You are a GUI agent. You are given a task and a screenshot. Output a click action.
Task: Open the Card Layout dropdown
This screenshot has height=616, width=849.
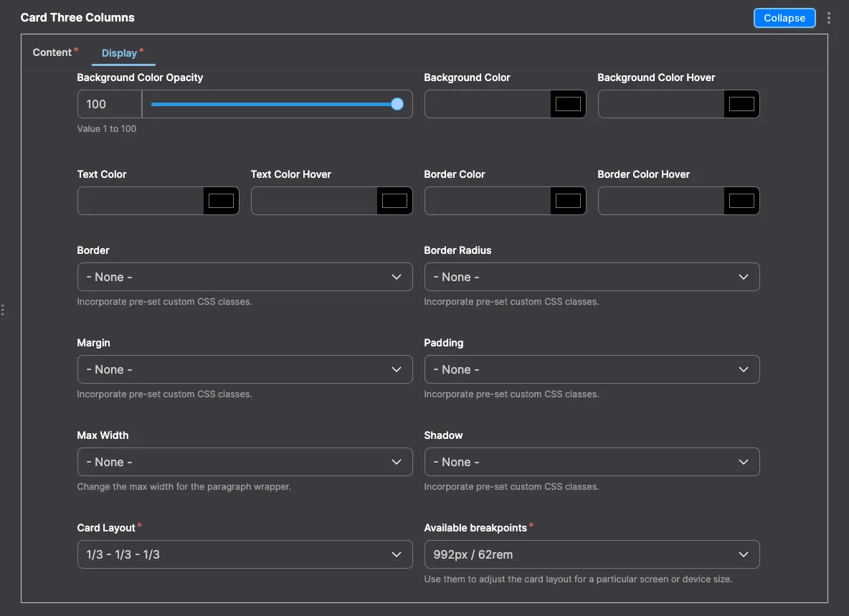click(x=245, y=554)
